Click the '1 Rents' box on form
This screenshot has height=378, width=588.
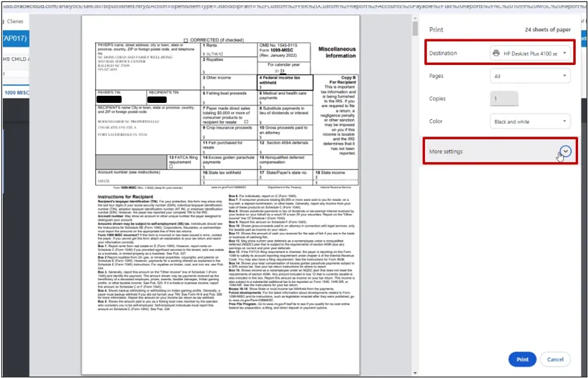(229, 50)
